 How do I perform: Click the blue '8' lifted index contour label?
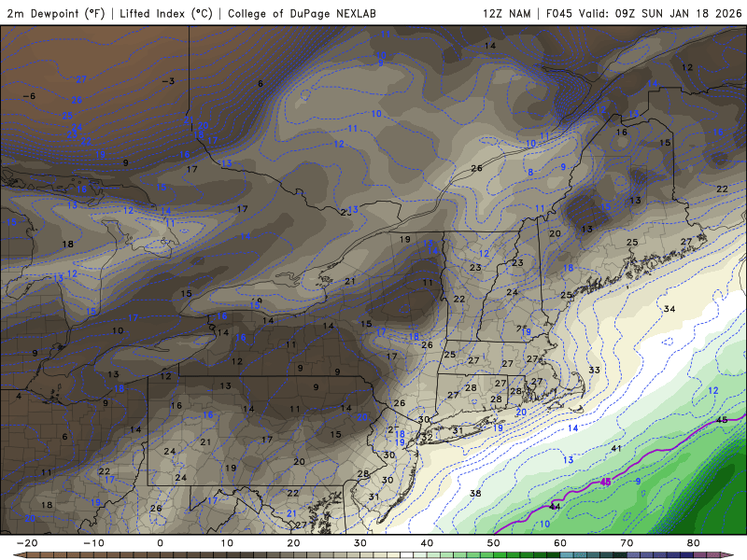click(530, 173)
